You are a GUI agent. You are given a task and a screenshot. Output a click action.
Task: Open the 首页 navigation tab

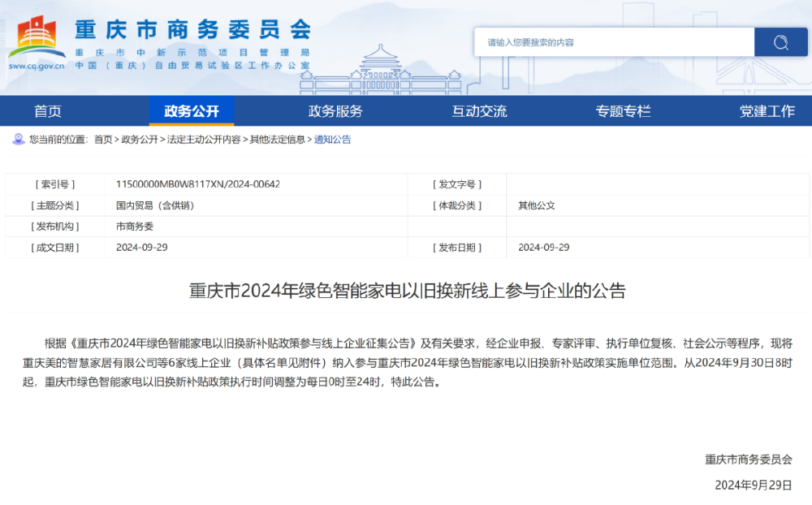[x=48, y=111]
